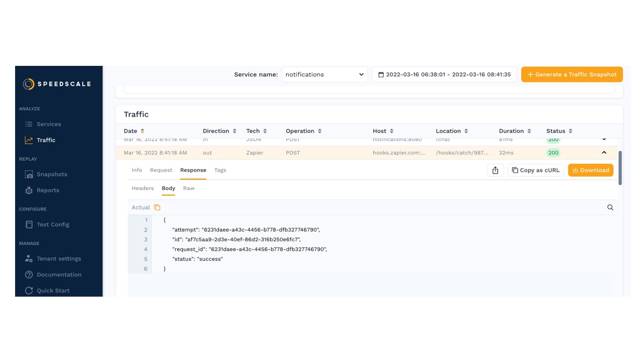Open the Documentation help link
Screen dimensions: 644x362
58,275
